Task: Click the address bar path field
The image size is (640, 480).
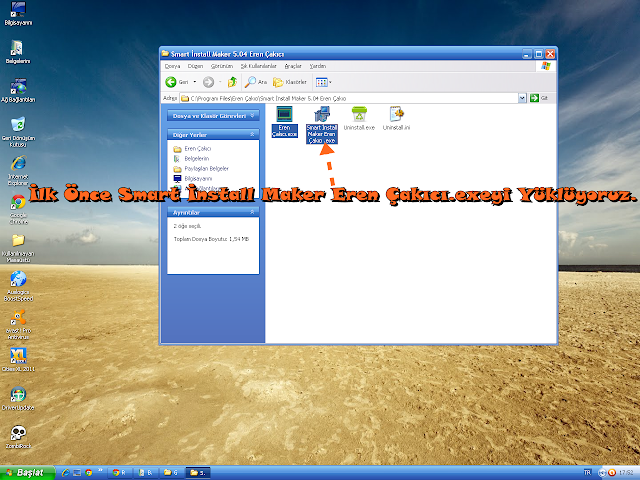Action: [349, 98]
